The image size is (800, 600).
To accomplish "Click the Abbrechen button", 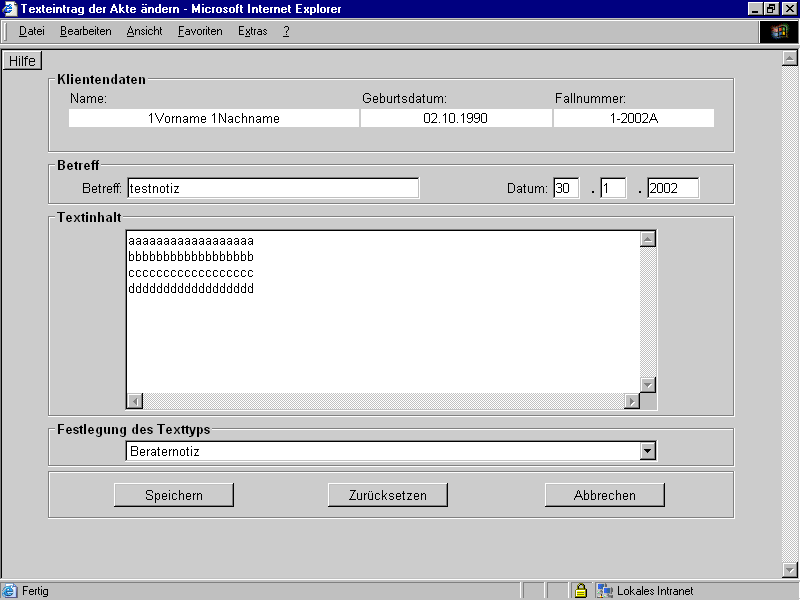I will 604,495.
